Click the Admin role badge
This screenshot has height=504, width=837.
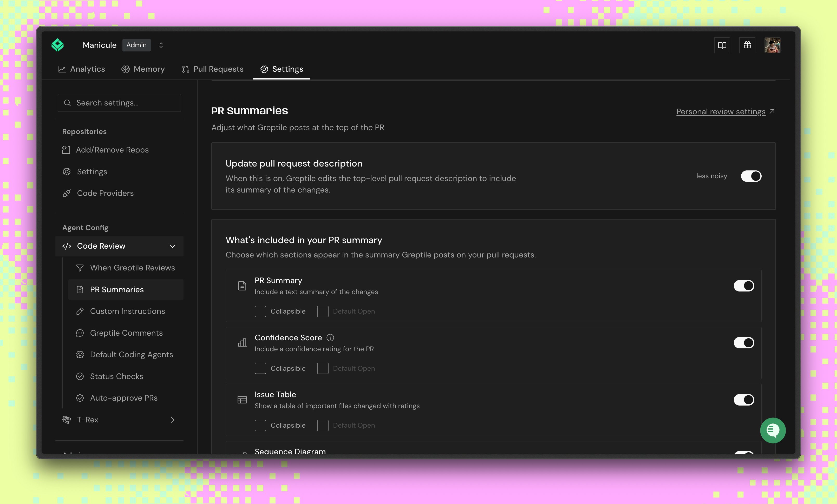click(x=136, y=45)
